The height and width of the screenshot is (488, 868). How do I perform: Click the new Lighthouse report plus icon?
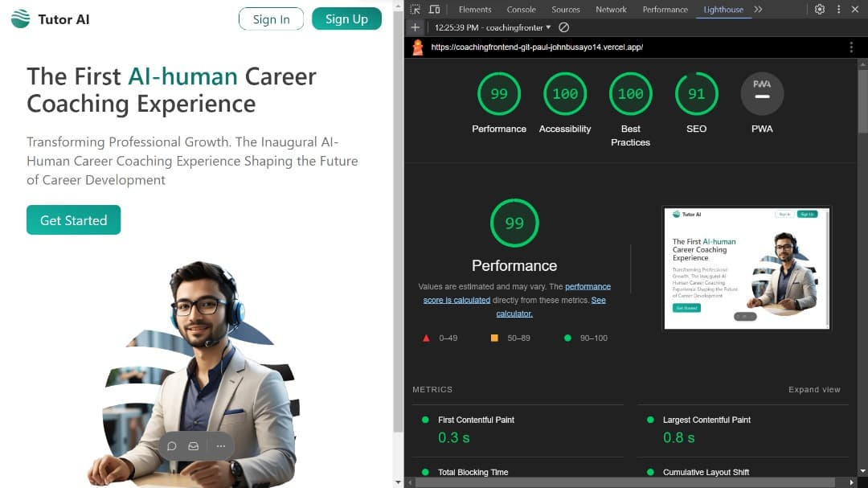point(416,27)
